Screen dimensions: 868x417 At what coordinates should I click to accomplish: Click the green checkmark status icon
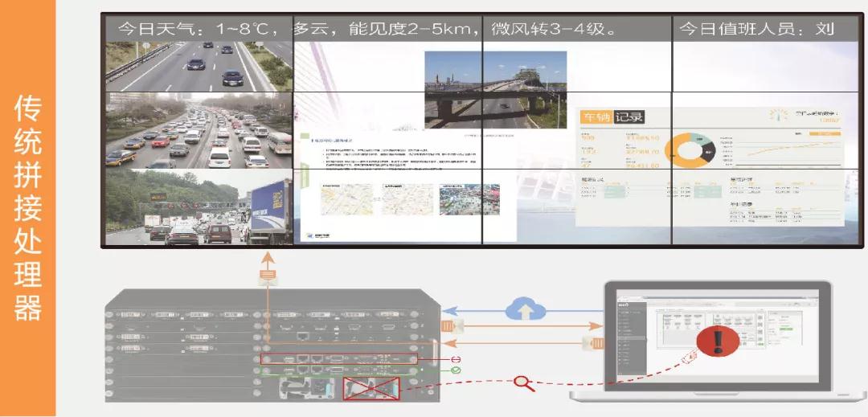click(456, 370)
